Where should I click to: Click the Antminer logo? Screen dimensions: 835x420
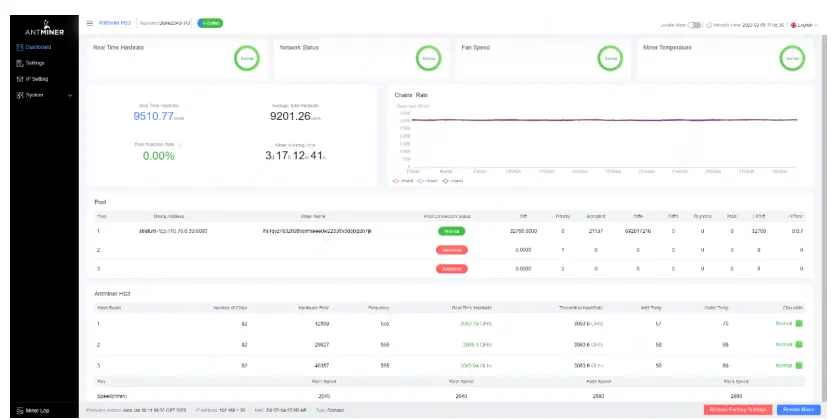(45, 28)
